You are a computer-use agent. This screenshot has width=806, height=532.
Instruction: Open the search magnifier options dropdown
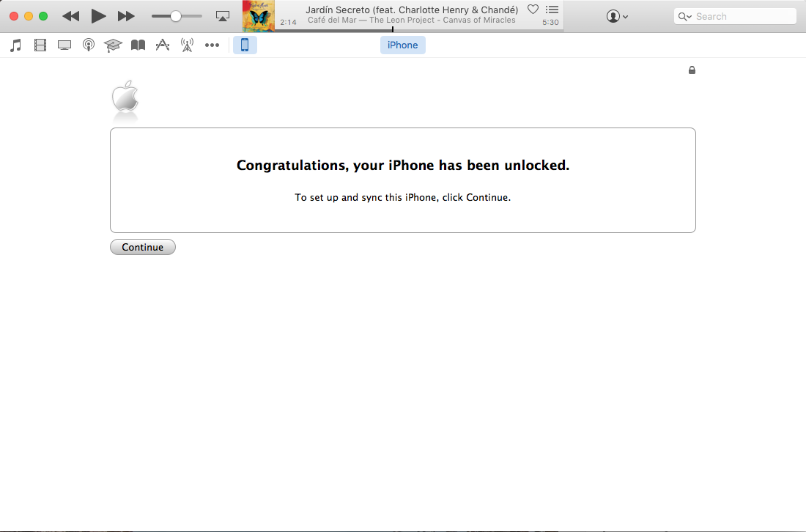684,16
